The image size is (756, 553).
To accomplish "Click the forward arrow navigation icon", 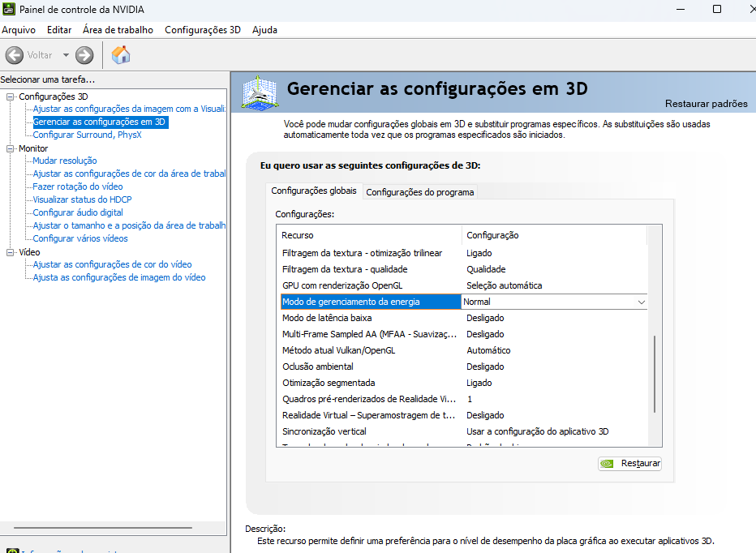I will point(84,55).
